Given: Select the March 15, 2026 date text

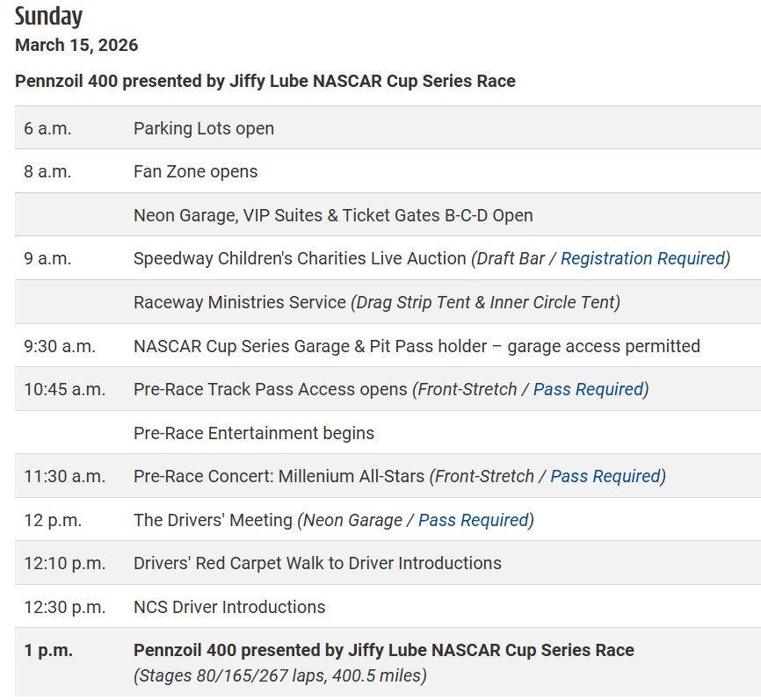Looking at the screenshot, I should pos(76,45).
